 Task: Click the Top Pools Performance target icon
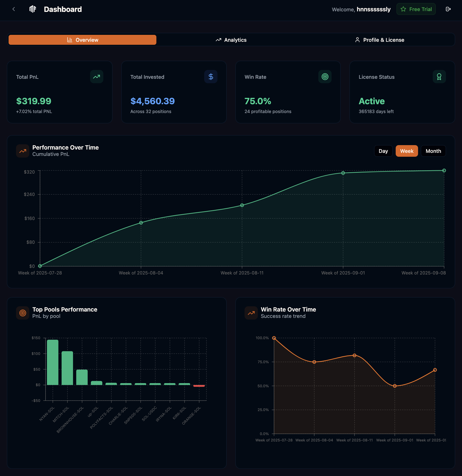pos(22,313)
